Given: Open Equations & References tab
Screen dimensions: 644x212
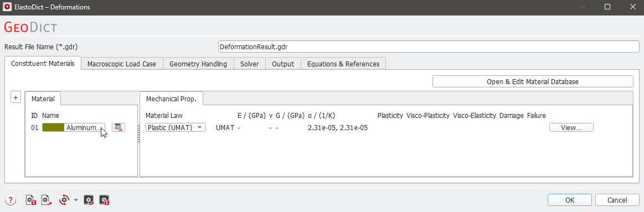Looking at the screenshot, I should pos(343,64).
